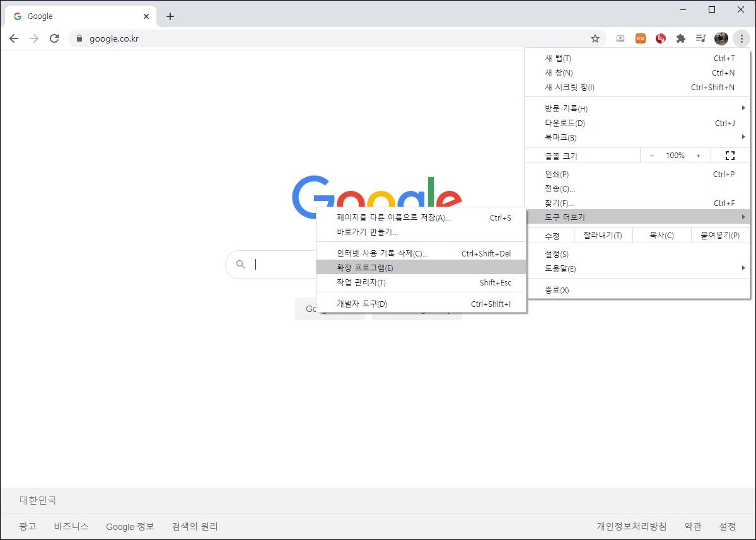
Task: Open the Google 정보 footer link
Action: click(x=130, y=527)
